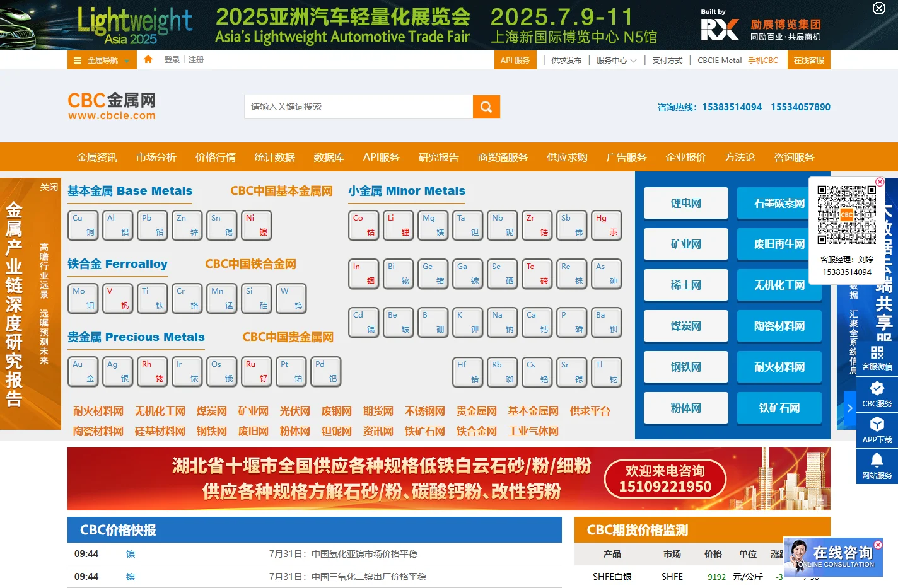
Task: Open the CBC中国铁合金网 link
Action: 250,264
